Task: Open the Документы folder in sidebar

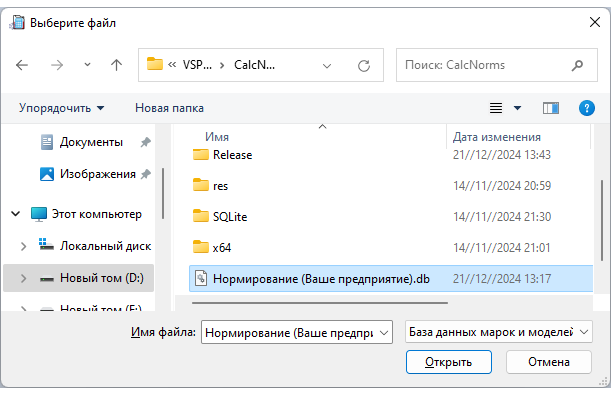Action: (x=91, y=142)
